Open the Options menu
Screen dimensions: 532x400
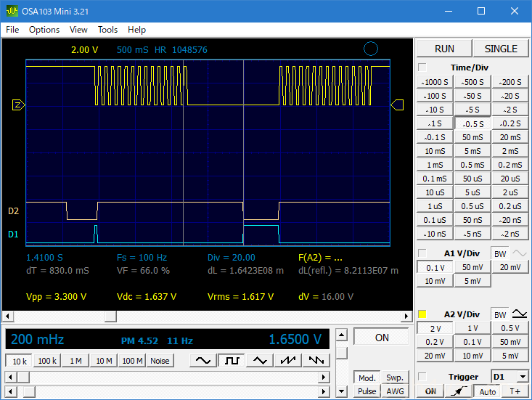tap(44, 30)
